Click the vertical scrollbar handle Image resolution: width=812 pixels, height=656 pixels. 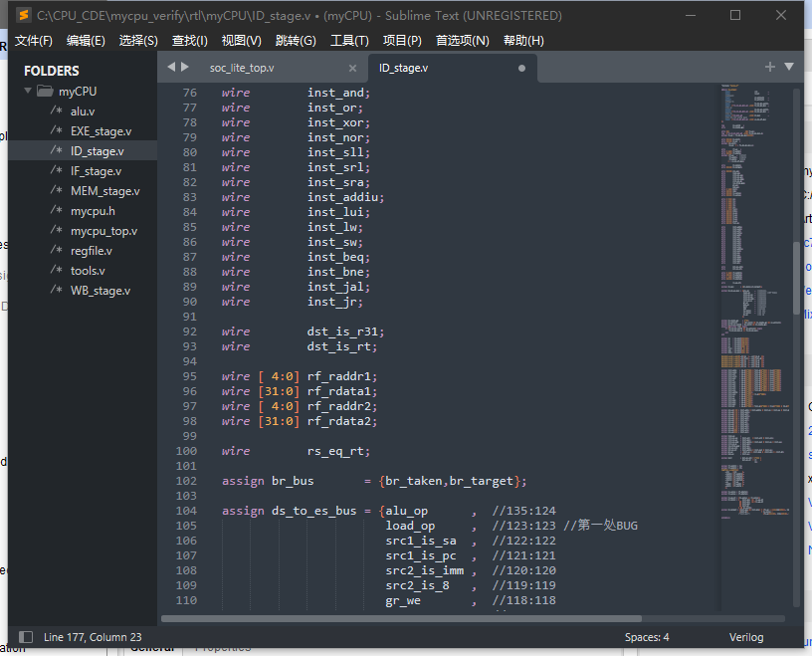pos(796,278)
